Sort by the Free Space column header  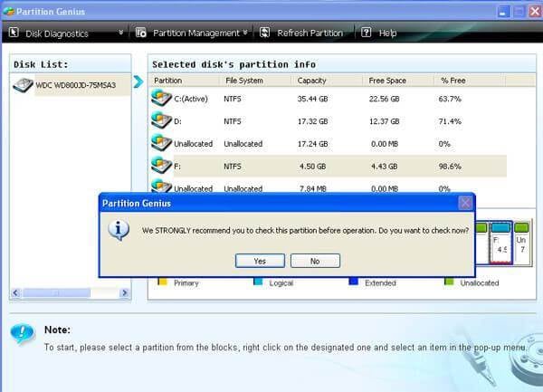387,81
